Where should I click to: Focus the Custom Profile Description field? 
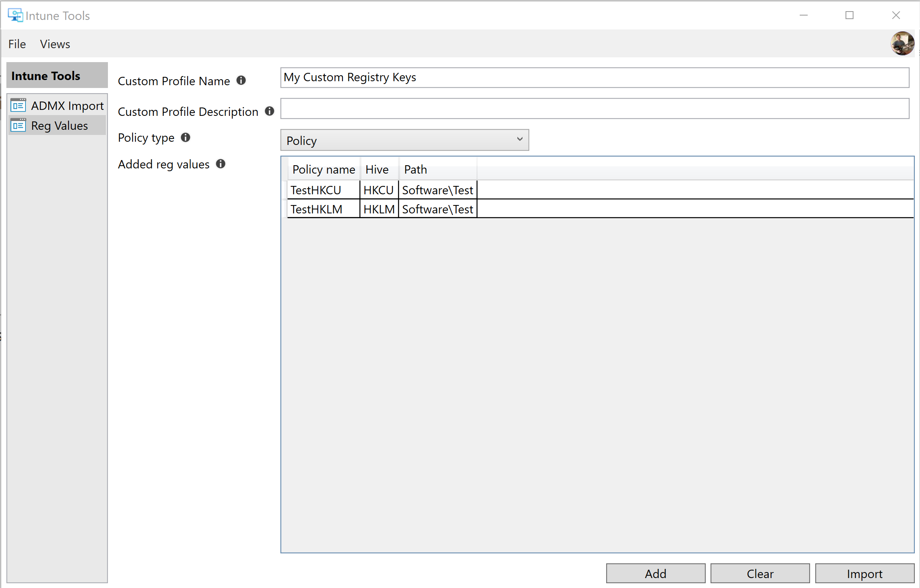[x=594, y=109]
